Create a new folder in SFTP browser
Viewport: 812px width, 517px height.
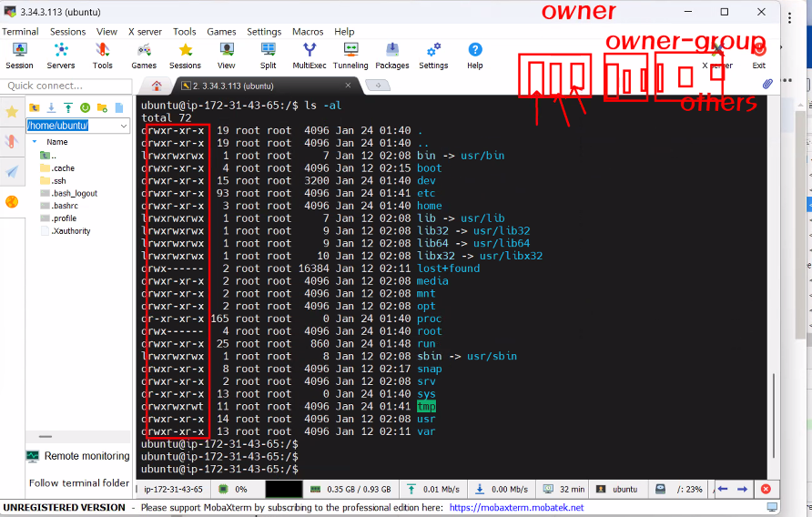click(x=103, y=107)
